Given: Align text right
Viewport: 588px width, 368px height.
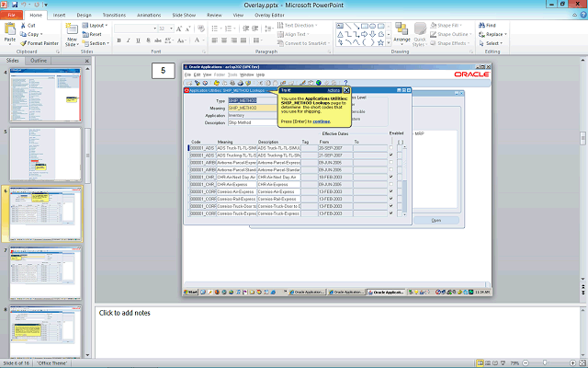Looking at the screenshot, I should point(234,40).
